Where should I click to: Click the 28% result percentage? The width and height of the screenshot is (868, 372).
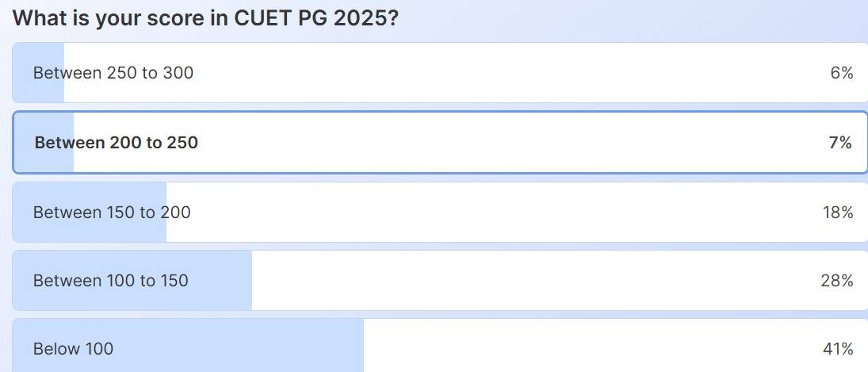[x=837, y=281]
